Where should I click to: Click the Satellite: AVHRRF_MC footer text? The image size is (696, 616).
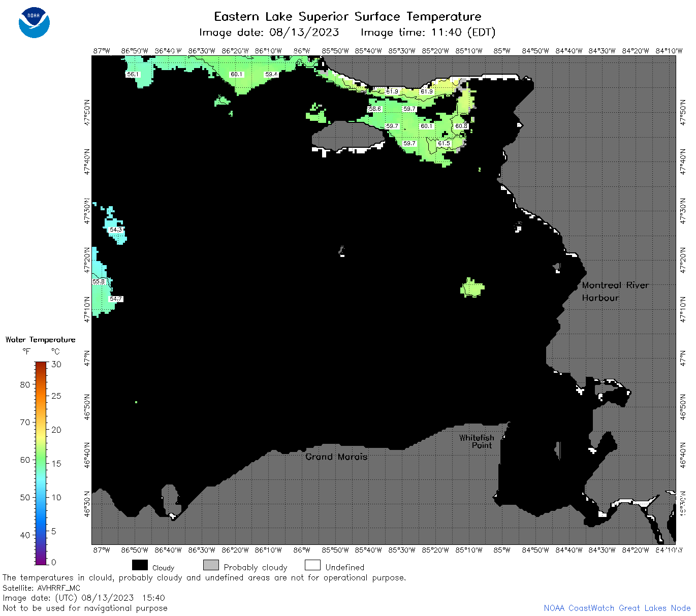click(x=42, y=588)
